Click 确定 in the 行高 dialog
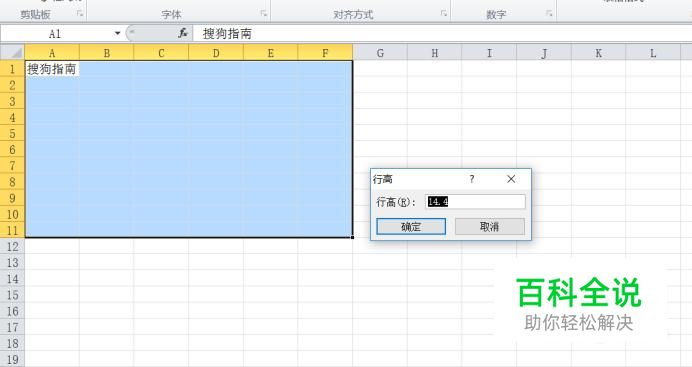The image size is (692, 367). 411,227
